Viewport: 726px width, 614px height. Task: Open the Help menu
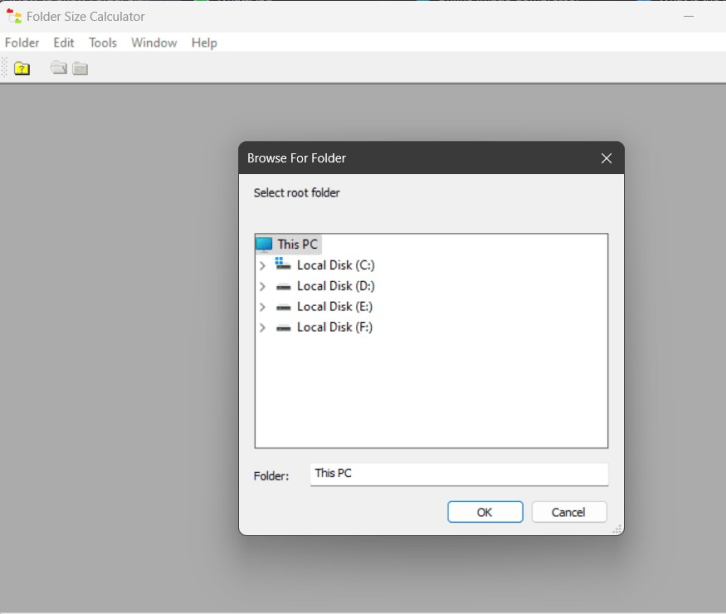204,43
